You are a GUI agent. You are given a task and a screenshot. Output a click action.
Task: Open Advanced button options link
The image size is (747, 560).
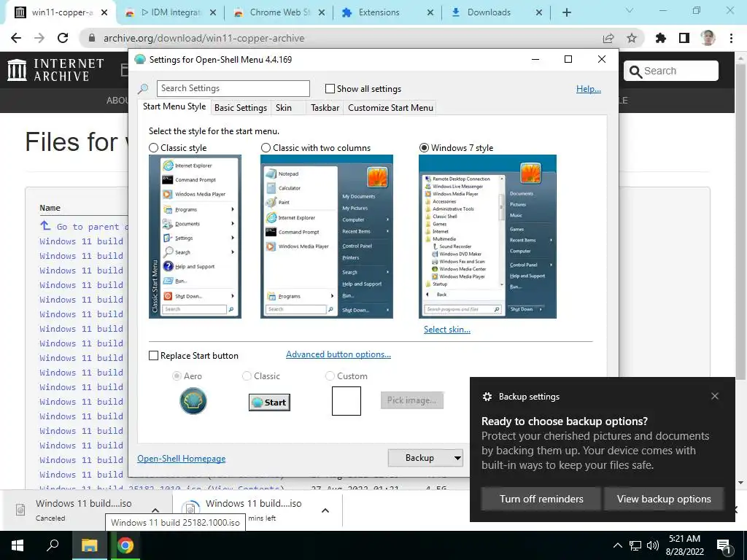[x=338, y=354]
